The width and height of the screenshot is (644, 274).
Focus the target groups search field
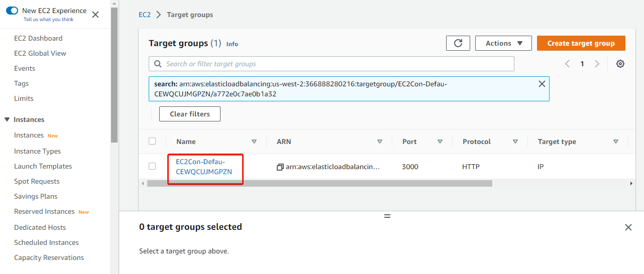[332, 64]
